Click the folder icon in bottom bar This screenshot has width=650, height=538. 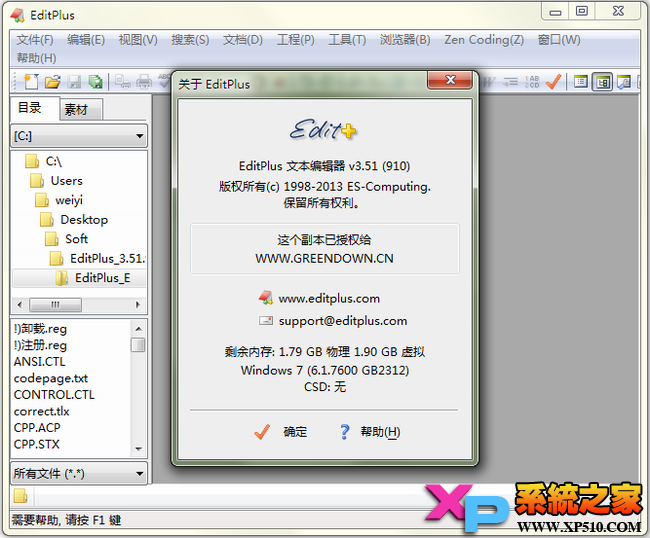[20, 496]
